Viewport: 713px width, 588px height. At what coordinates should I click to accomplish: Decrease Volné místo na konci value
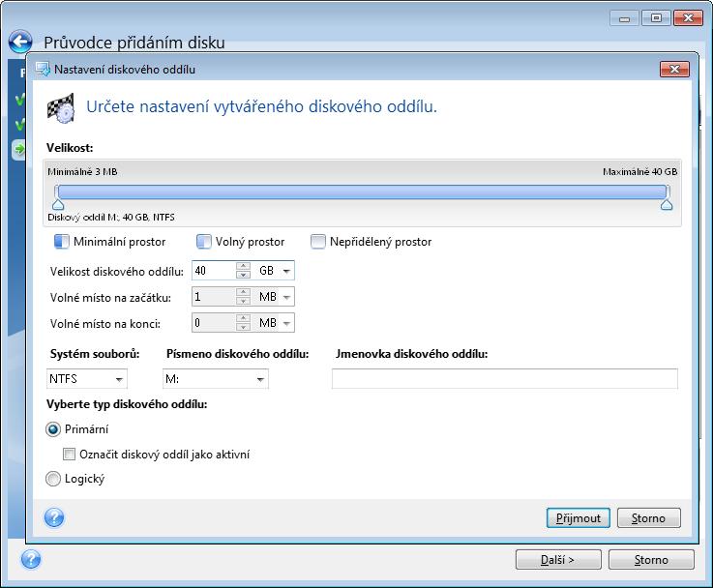tap(243, 327)
